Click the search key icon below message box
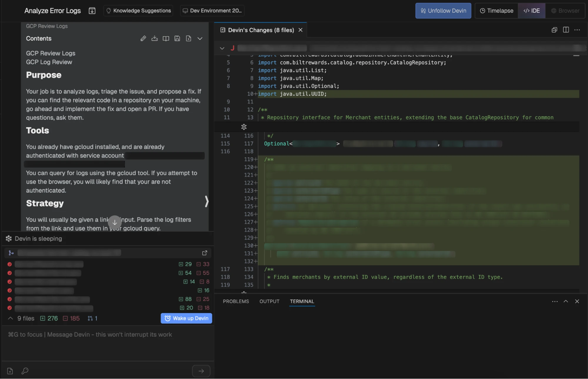This screenshot has width=588, height=379. [x=25, y=371]
